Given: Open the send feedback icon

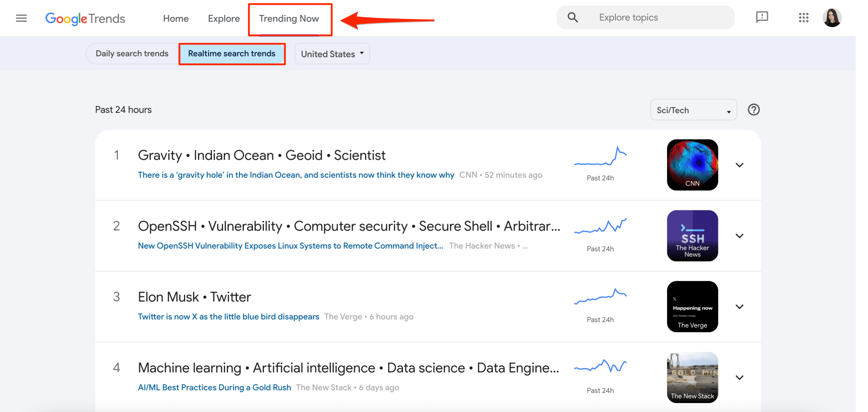Looking at the screenshot, I should (x=762, y=17).
